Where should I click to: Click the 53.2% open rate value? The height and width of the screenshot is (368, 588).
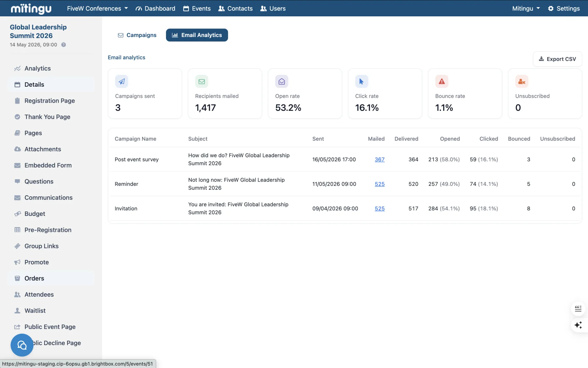(288, 108)
